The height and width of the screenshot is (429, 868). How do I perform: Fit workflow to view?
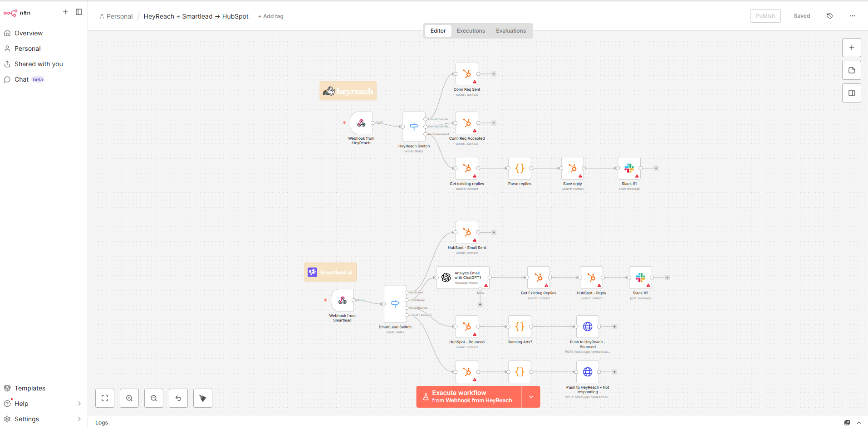(105, 398)
